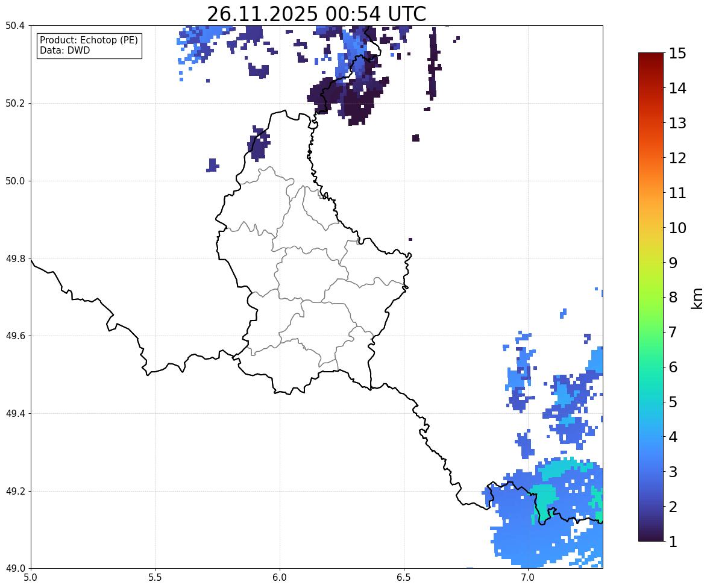The image size is (710, 588).
Task: Click the longitude axis label 6.0
Action: pos(280,578)
